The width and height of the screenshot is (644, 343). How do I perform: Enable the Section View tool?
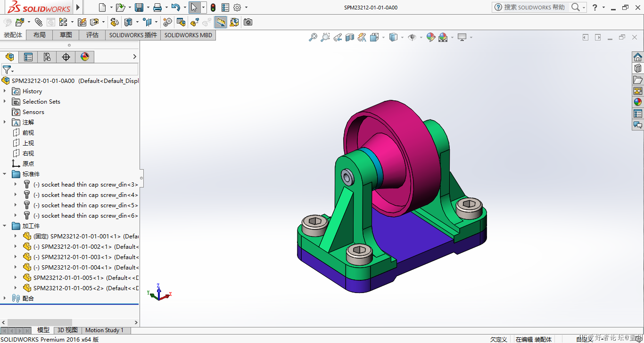coord(350,37)
